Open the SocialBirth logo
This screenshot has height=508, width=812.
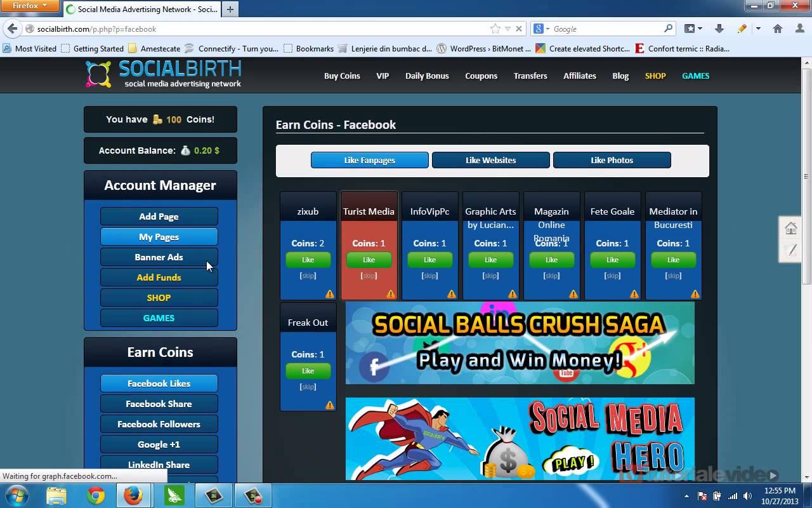tap(164, 74)
